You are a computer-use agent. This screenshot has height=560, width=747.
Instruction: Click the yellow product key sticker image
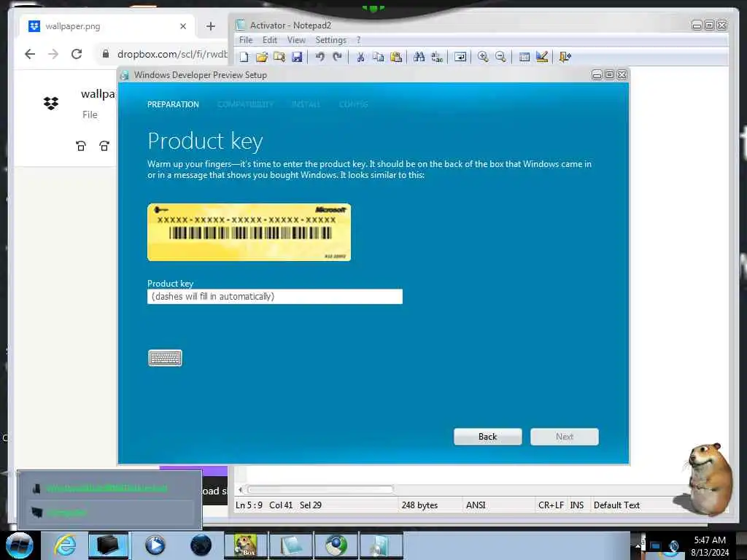pyautogui.click(x=249, y=233)
